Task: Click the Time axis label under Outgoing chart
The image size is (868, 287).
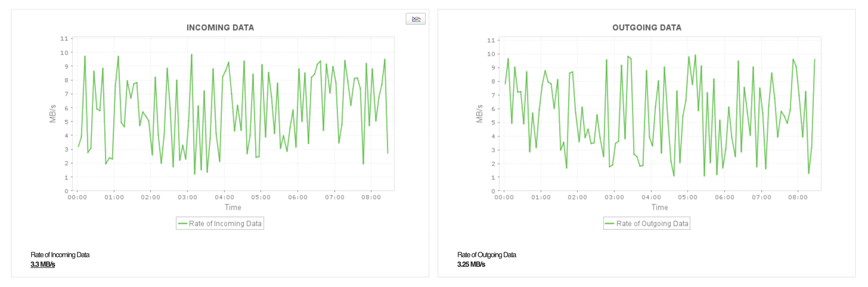Action: (659, 207)
